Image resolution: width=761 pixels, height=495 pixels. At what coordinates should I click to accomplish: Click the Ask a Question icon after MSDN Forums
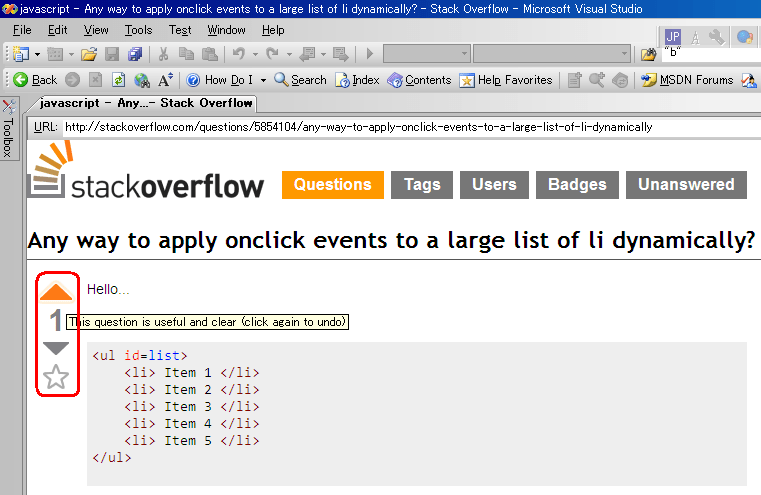pos(748,80)
